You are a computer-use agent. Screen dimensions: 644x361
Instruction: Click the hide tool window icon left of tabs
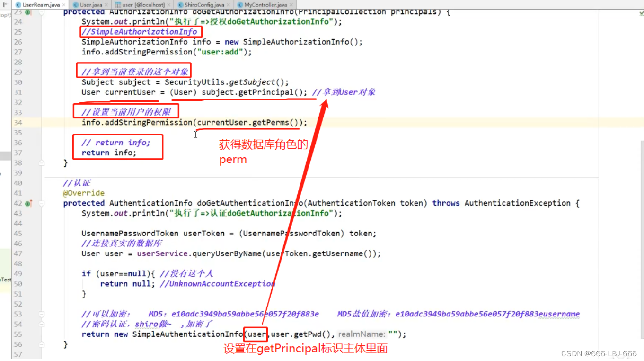click(6, 4)
